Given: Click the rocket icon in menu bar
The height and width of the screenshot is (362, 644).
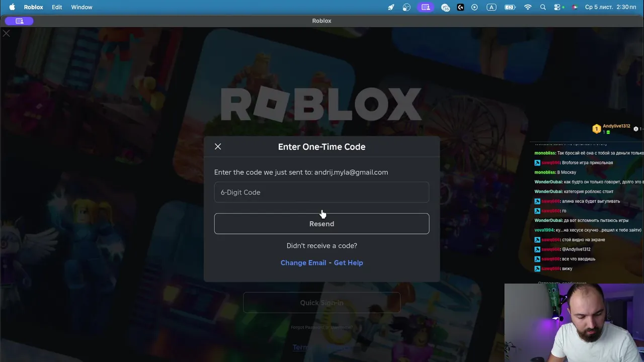Looking at the screenshot, I should pos(391,7).
